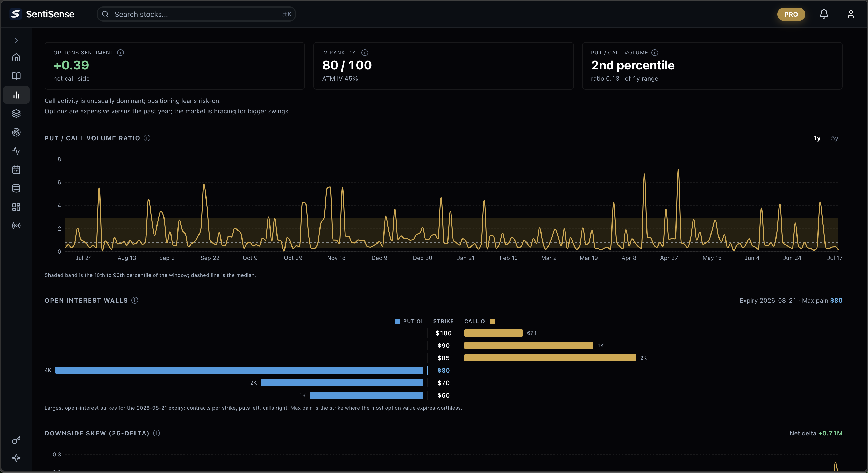Open the stacked layers icon in sidebar
The image size is (868, 473).
click(x=16, y=114)
